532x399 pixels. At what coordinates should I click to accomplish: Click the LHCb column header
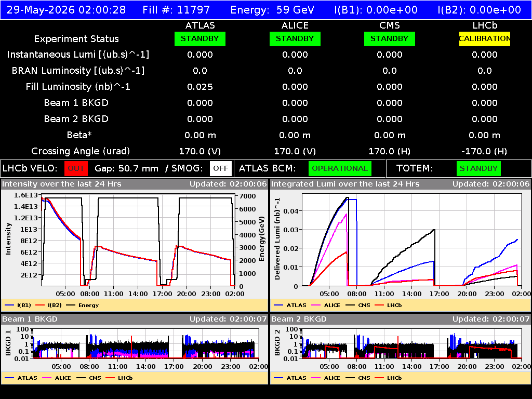485,25
